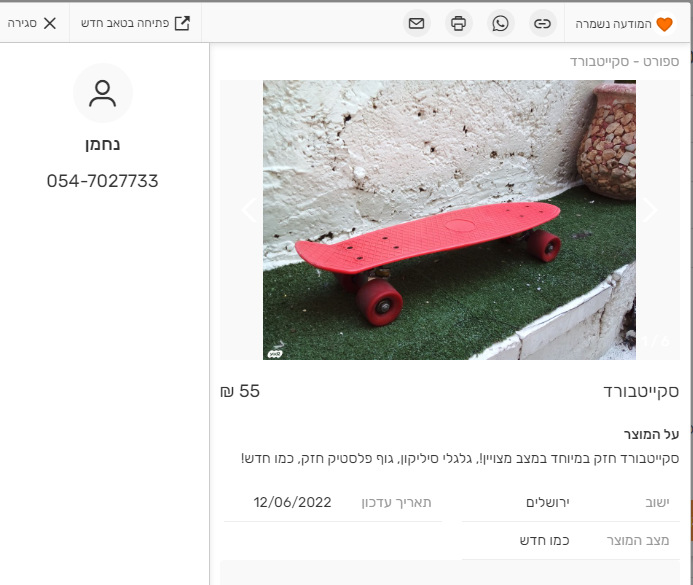Click the seller phone number 054-7027733
Image resolution: width=693 pixels, height=585 pixels.
pyautogui.click(x=103, y=181)
